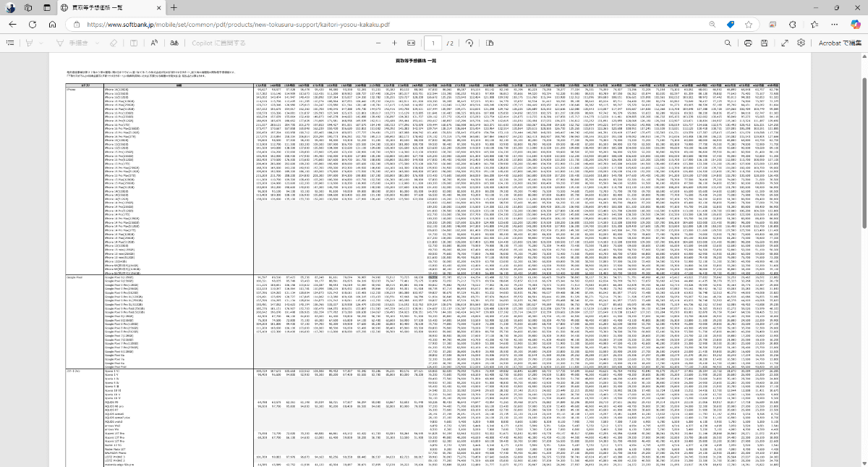Open the screenshot tool in browser toolbar

tap(773, 24)
